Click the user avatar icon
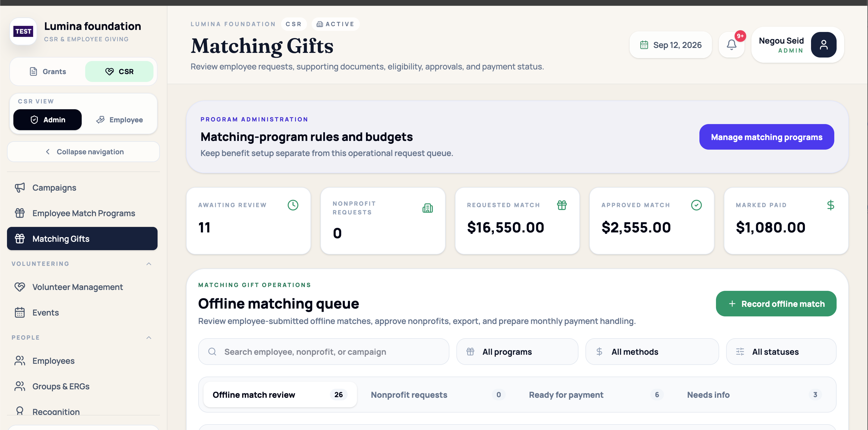 824,45
